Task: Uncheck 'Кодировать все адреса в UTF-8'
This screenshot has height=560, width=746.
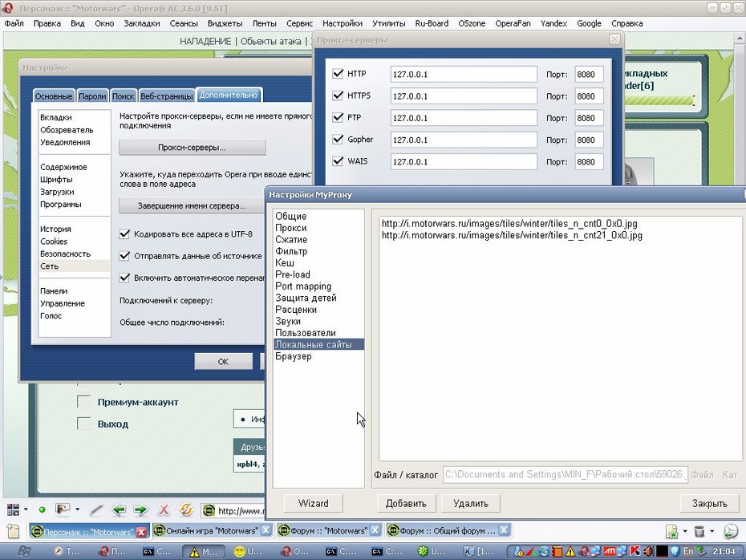Action: pyautogui.click(x=124, y=234)
